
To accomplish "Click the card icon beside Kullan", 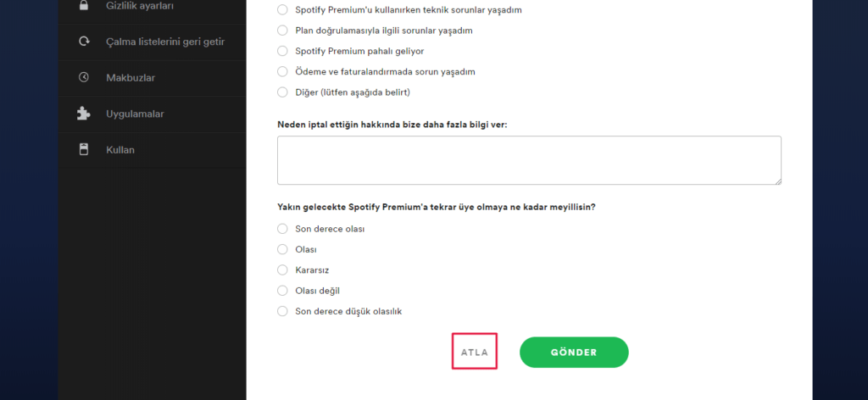I will [83, 150].
